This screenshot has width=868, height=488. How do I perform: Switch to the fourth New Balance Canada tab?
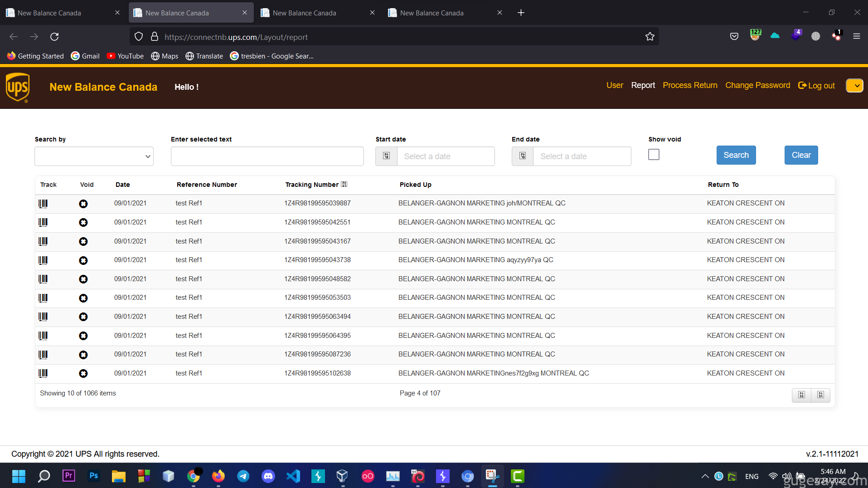pos(445,13)
